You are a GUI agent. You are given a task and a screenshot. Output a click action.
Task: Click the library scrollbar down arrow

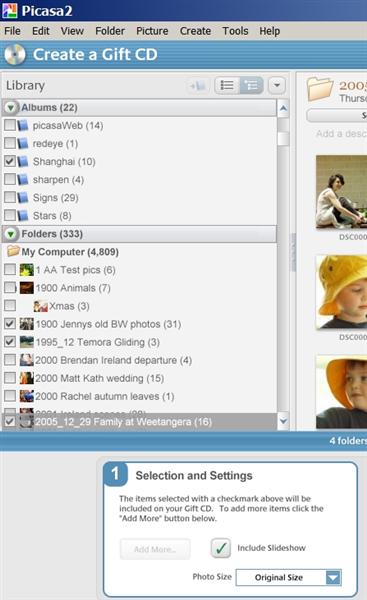tap(283, 421)
